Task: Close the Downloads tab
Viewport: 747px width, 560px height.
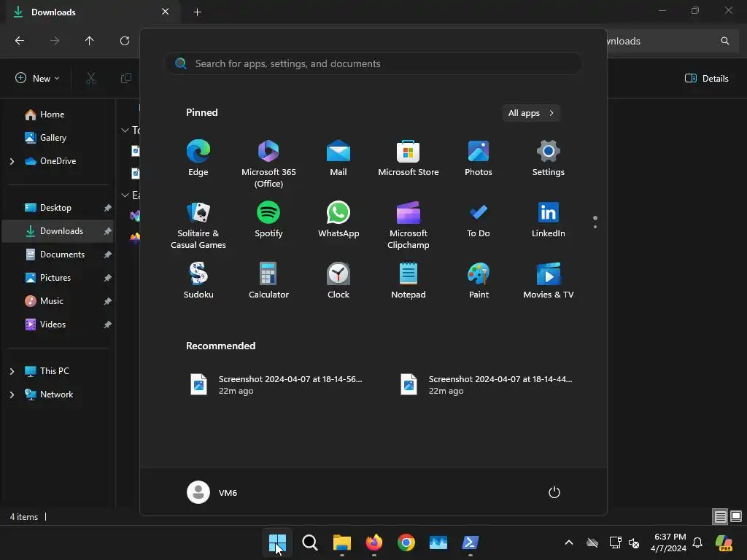Action: (x=165, y=12)
